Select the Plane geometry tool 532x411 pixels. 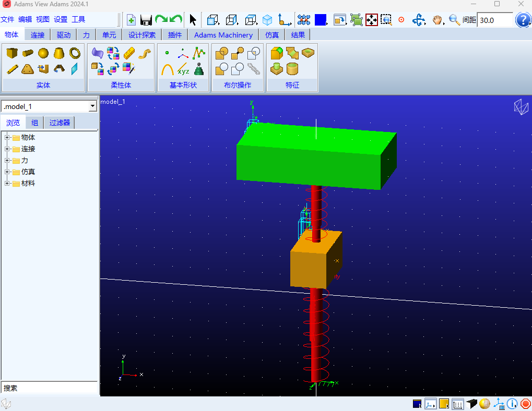pyautogui.click(x=75, y=69)
